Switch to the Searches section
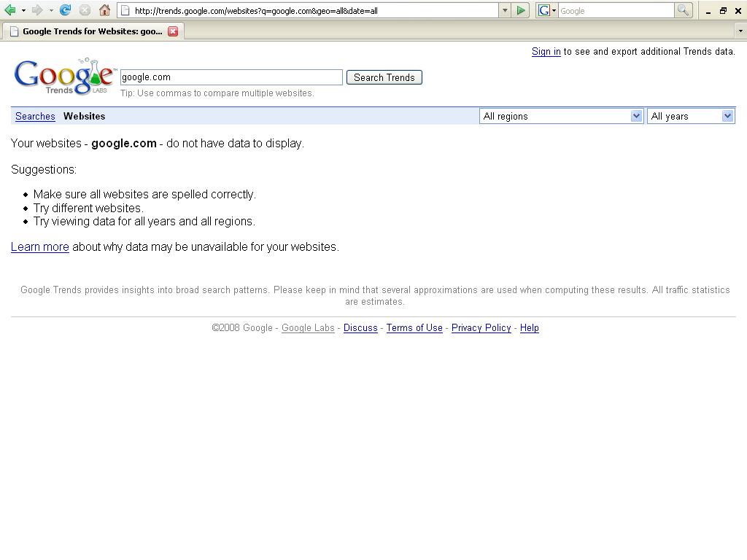Viewport: 747px width, 560px height. (x=35, y=116)
